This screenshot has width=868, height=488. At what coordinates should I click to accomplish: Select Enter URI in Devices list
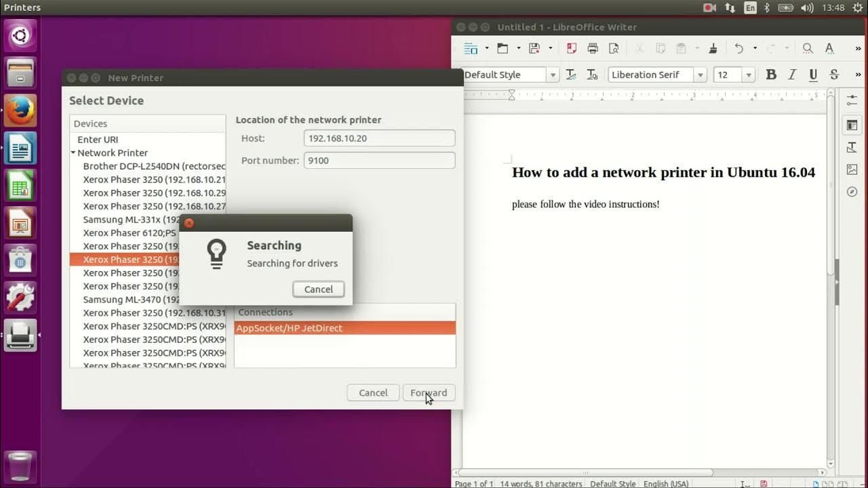pos(148,140)
